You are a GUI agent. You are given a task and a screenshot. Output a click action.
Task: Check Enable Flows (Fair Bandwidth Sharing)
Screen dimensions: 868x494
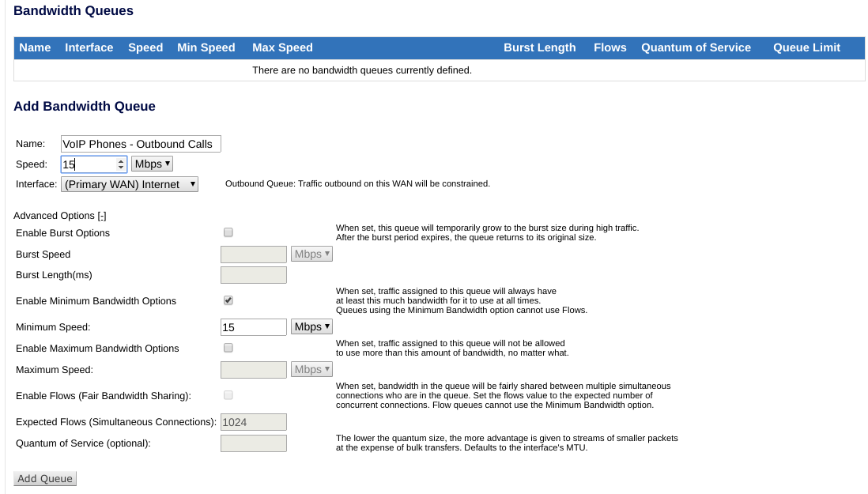[228, 394]
